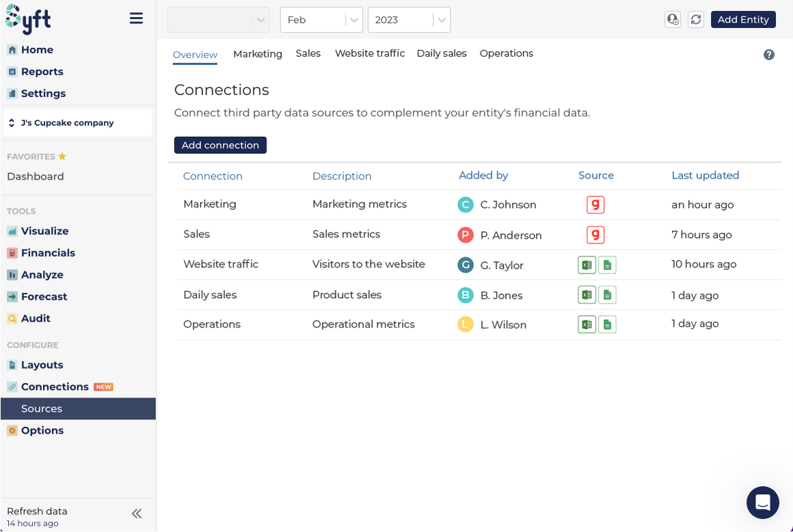Open the J's Cupcake company entity switcher
The height and width of the screenshot is (532, 793).
click(78, 123)
